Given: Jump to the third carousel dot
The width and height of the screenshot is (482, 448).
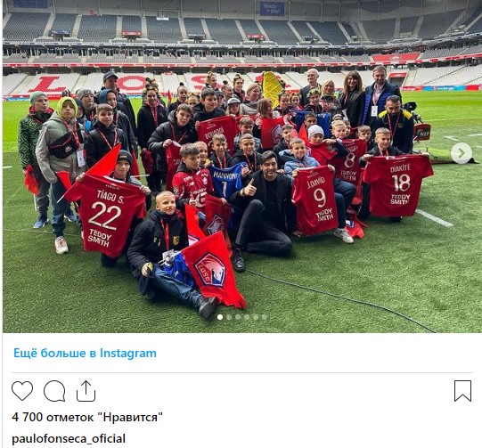Looking at the screenshot, I should 238,317.
